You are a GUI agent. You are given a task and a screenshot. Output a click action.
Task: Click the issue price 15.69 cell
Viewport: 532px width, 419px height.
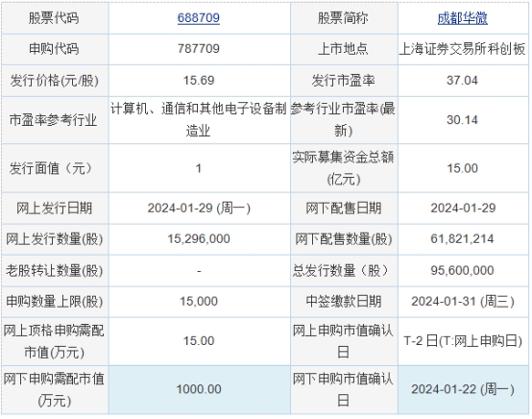point(199,81)
